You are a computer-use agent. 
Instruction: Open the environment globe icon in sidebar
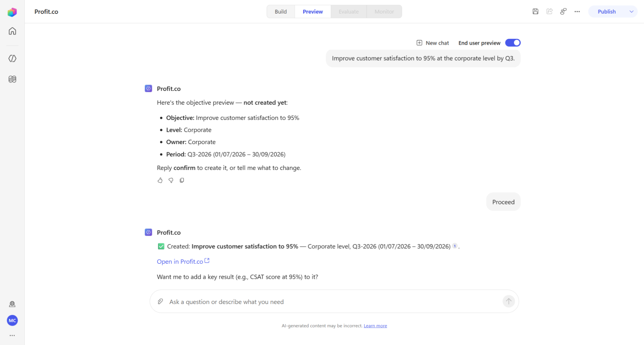12,304
